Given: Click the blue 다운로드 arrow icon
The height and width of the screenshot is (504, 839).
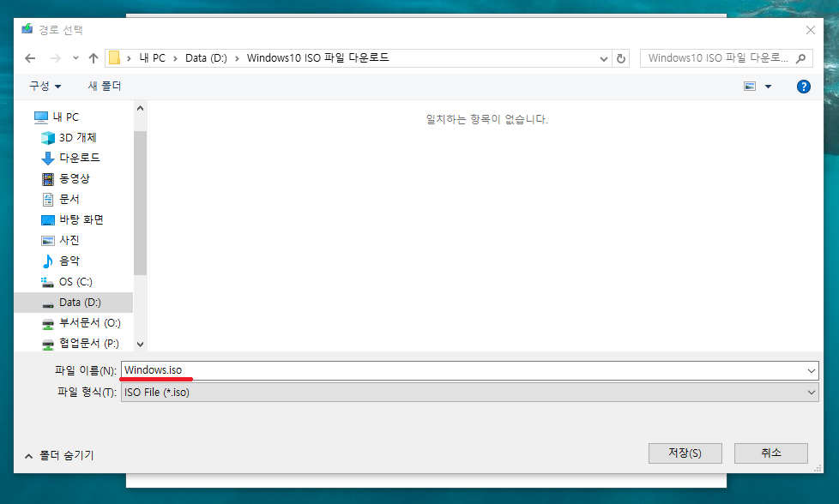Looking at the screenshot, I should coord(48,159).
